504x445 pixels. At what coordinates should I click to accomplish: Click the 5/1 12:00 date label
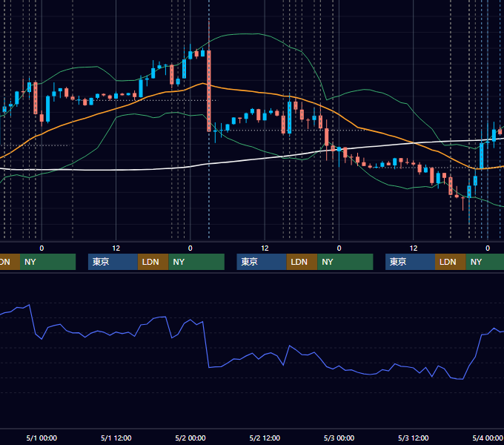[116, 438]
